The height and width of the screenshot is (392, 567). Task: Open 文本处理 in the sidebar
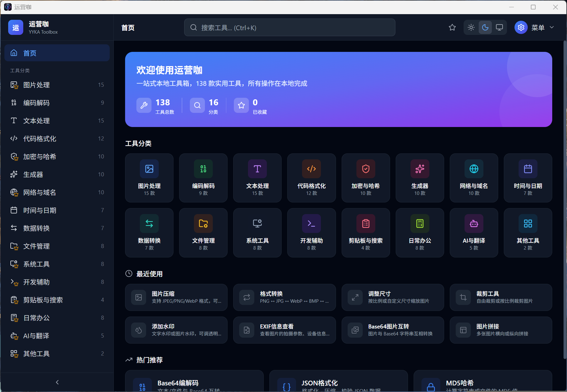pos(57,121)
